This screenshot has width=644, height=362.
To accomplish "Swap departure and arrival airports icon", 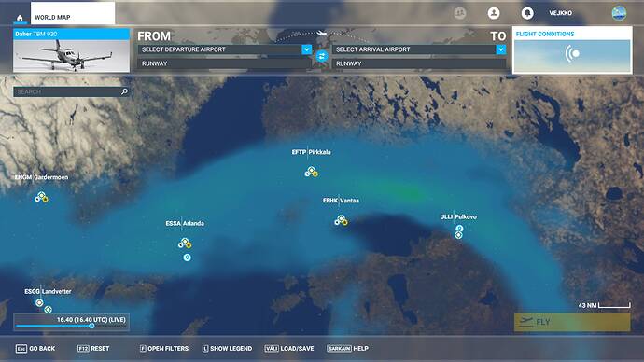I will 322,56.
